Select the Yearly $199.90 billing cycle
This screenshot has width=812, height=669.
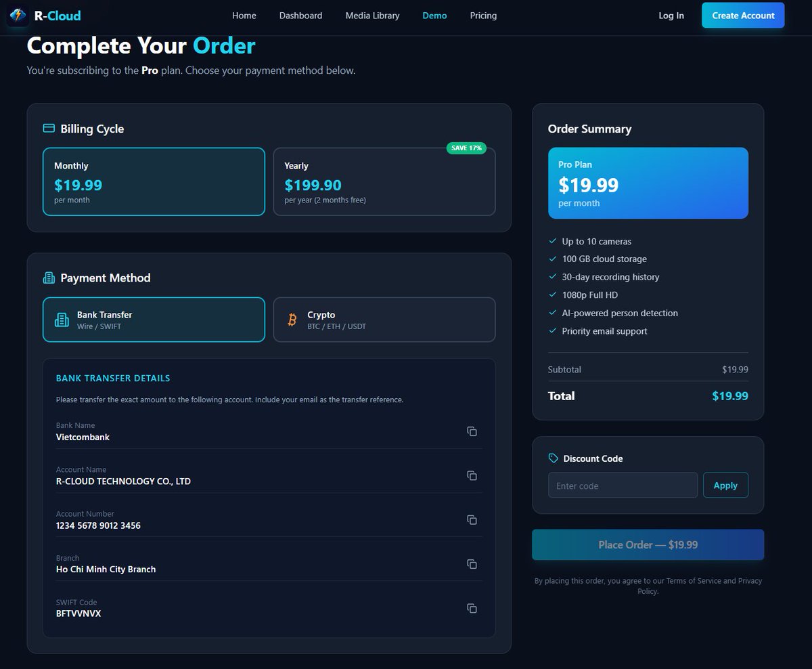384,181
